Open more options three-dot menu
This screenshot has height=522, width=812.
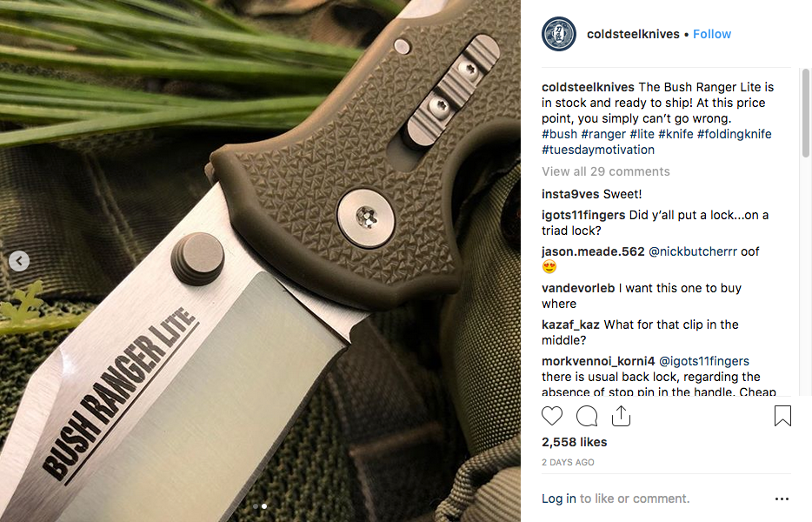(782, 499)
